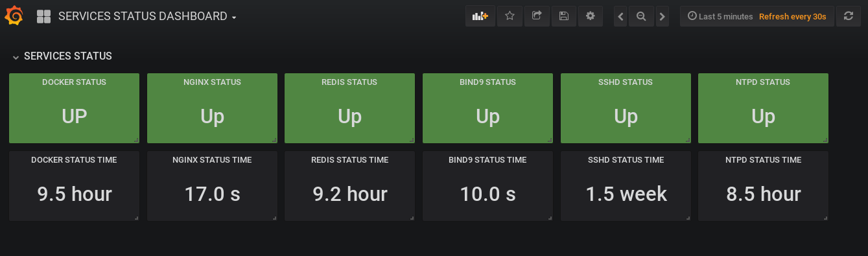The image size is (868, 256).
Task: Click NTPD Status panel resize handle
Action: (825, 139)
